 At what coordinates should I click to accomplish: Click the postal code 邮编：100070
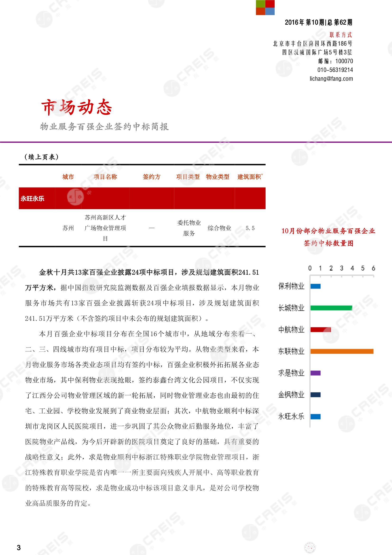point(336,61)
